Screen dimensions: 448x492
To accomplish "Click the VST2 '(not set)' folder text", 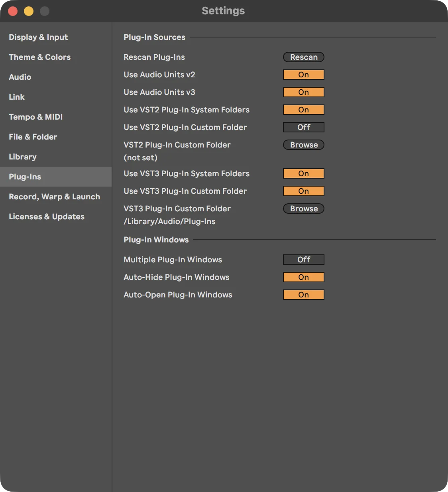I will (x=140, y=157).
